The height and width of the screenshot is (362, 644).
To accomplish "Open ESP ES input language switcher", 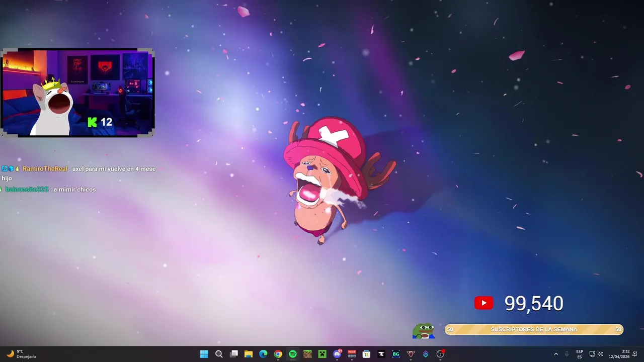I will [x=580, y=354].
